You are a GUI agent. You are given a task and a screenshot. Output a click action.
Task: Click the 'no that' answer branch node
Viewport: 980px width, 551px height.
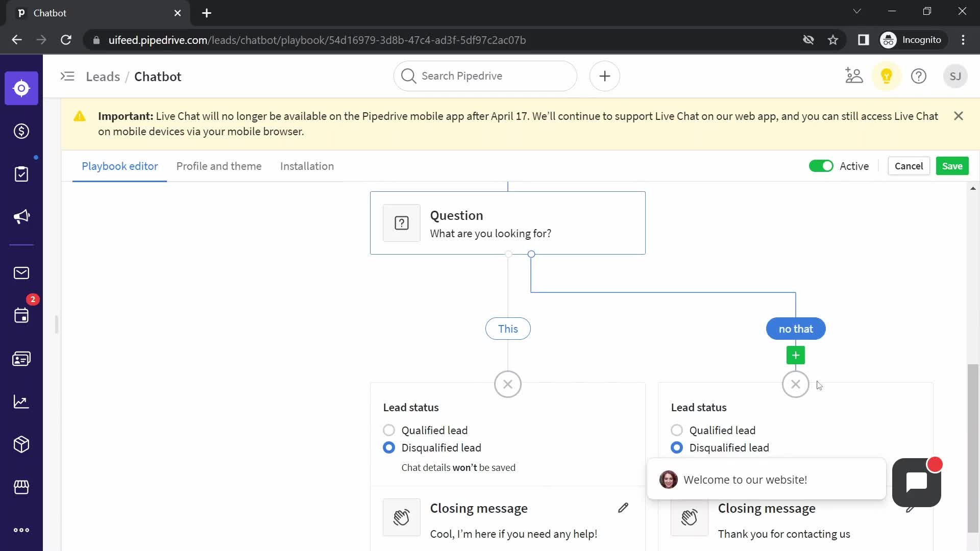(x=796, y=329)
